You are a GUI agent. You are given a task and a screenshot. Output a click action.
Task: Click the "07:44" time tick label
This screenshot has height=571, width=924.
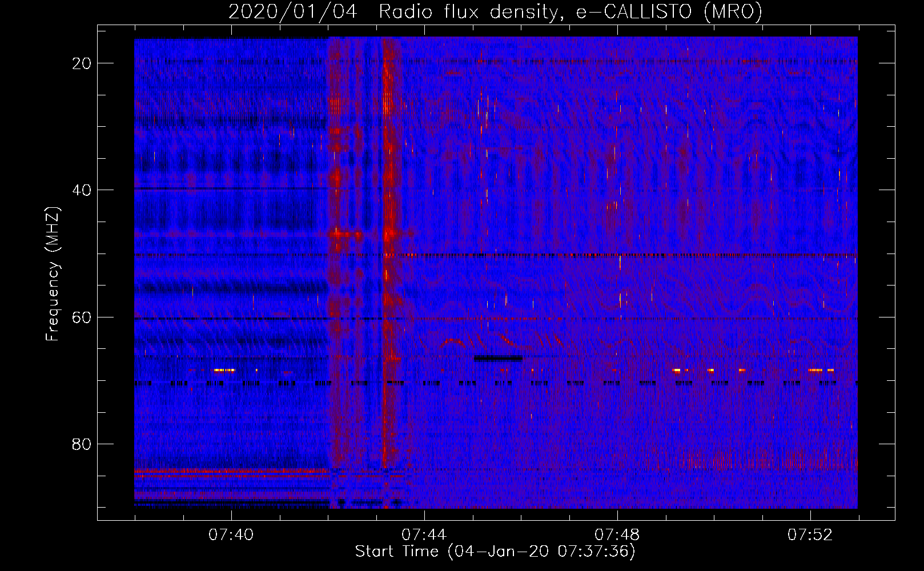pos(424,535)
